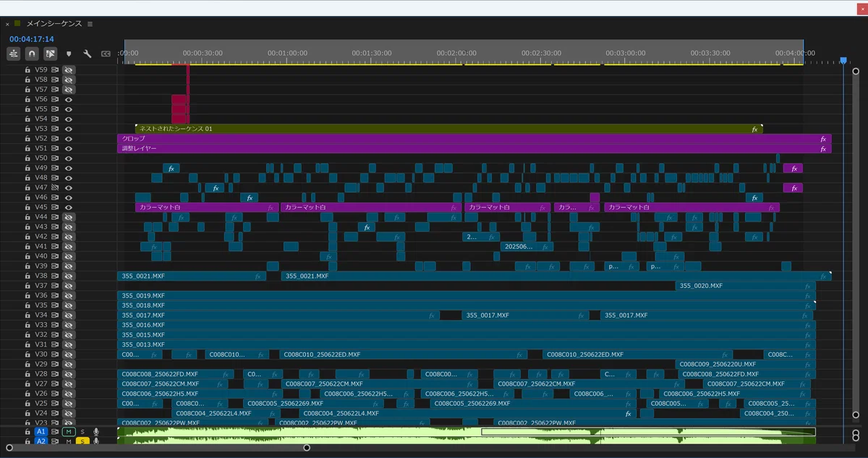This screenshot has height=458, width=868.
Task: Select the 355_0020.MXF clip
Action: tap(744, 286)
